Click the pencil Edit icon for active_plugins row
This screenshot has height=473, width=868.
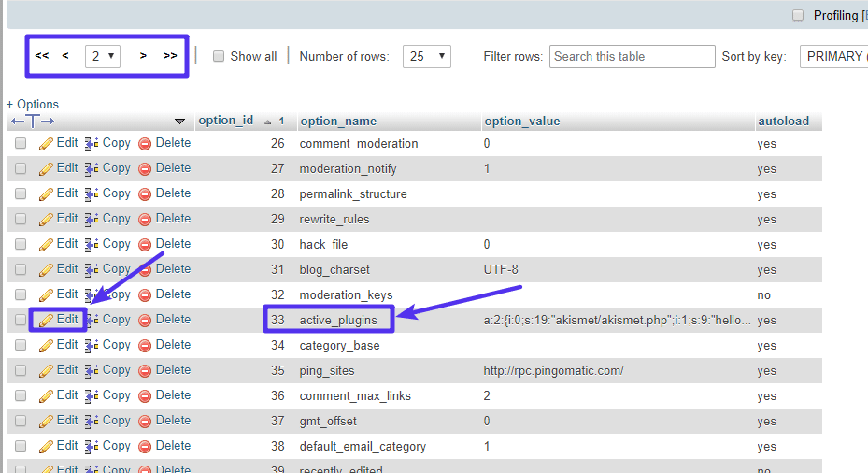coord(46,320)
